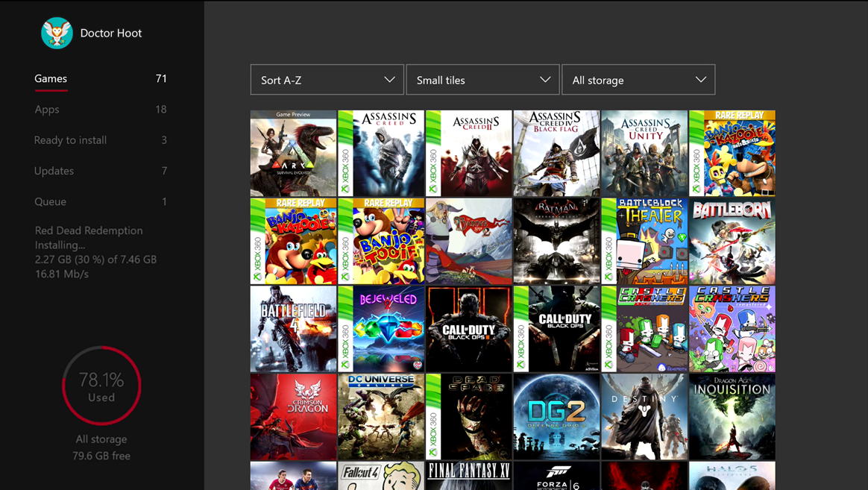This screenshot has width=868, height=490.
Task: Open DC Universe Online
Action: click(381, 417)
